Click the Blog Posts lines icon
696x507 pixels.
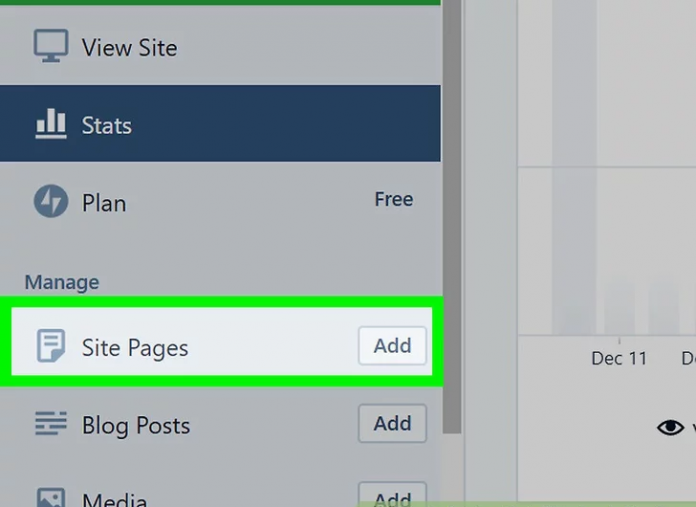pyautogui.click(x=51, y=424)
